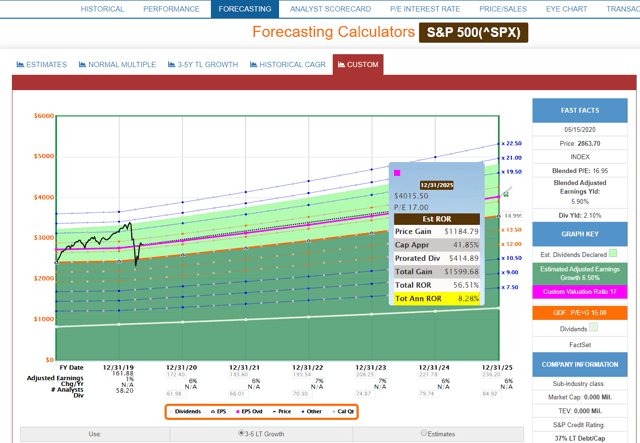Open the Historical tab
This screenshot has height=443, width=640.
(x=102, y=9)
